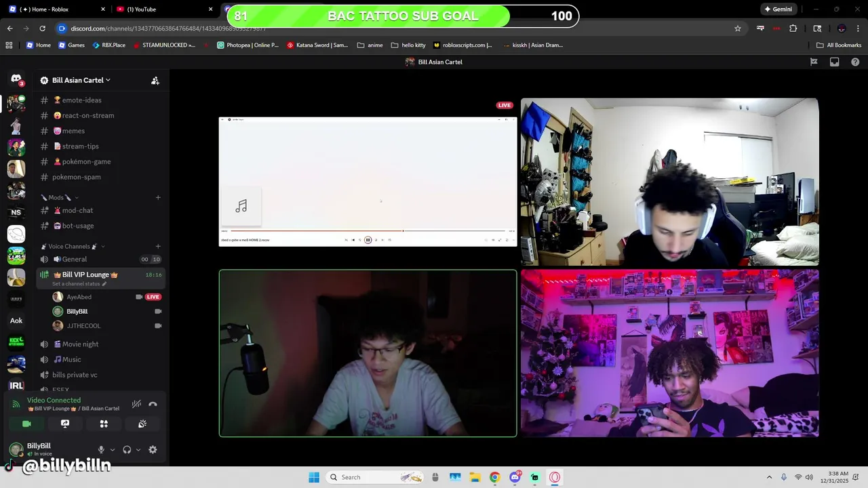Open All Bookmarks folder
Image resolution: width=868 pixels, height=488 pixels.
point(839,45)
